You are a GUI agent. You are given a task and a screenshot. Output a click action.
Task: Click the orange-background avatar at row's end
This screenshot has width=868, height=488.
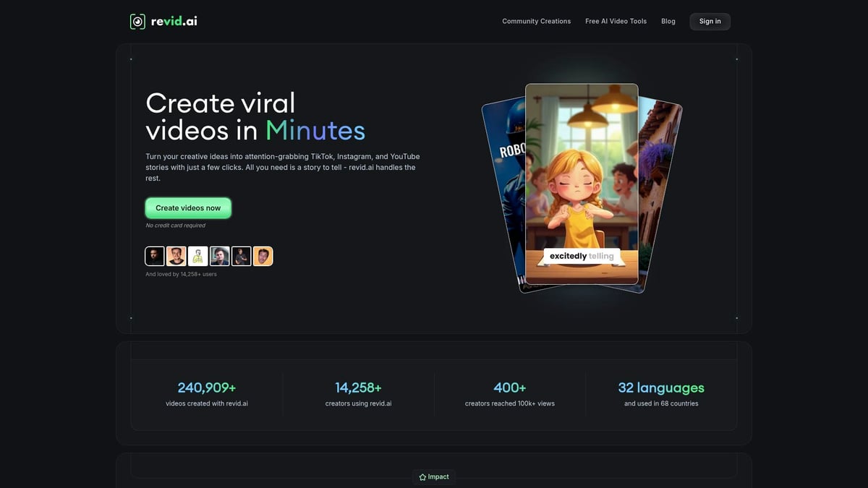coord(263,255)
